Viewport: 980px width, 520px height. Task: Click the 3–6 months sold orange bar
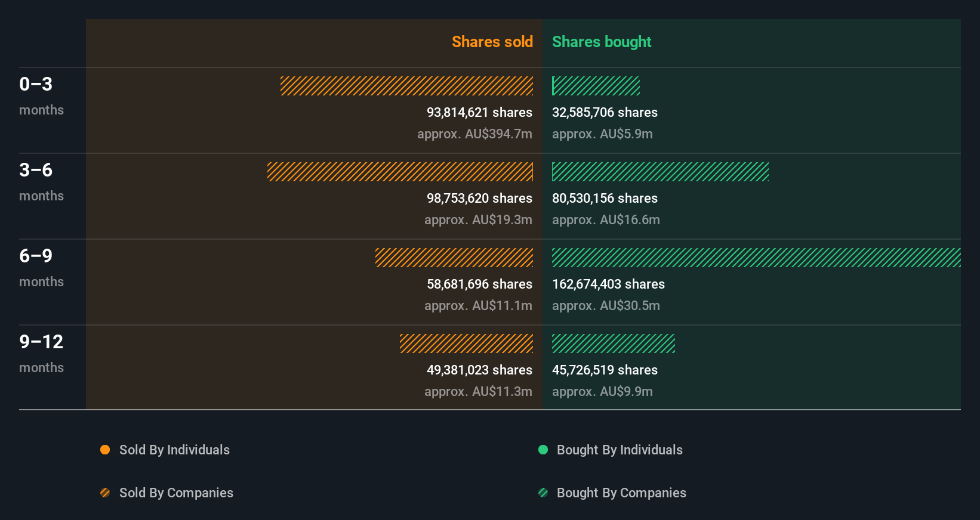400,172
